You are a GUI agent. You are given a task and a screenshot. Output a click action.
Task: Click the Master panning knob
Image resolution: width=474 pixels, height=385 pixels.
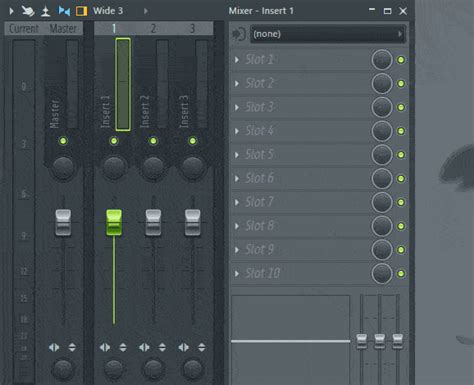(63, 168)
